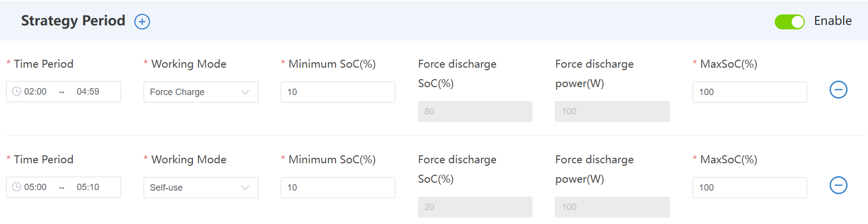Click clock icon in 05:00 time period
868x224 pixels.
coord(16,187)
